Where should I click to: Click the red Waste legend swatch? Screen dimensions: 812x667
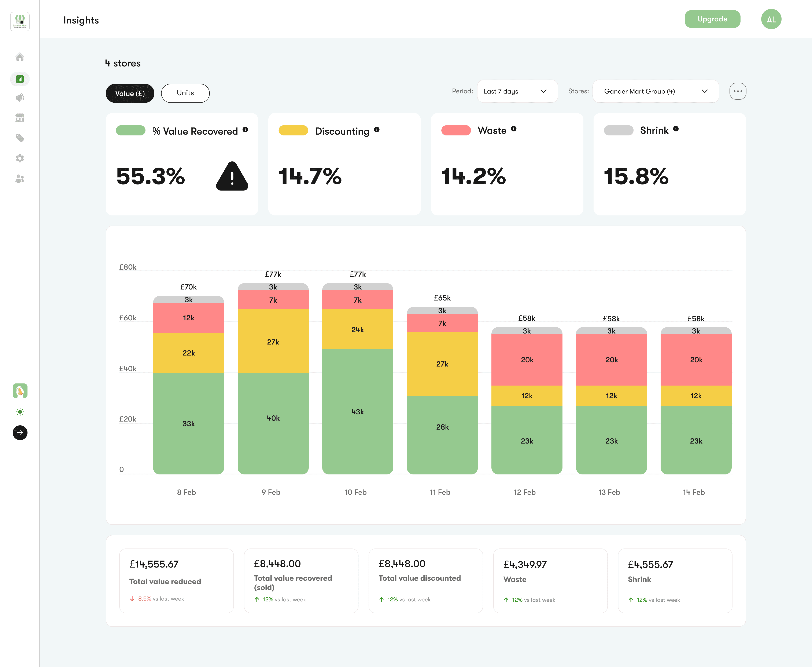point(456,131)
